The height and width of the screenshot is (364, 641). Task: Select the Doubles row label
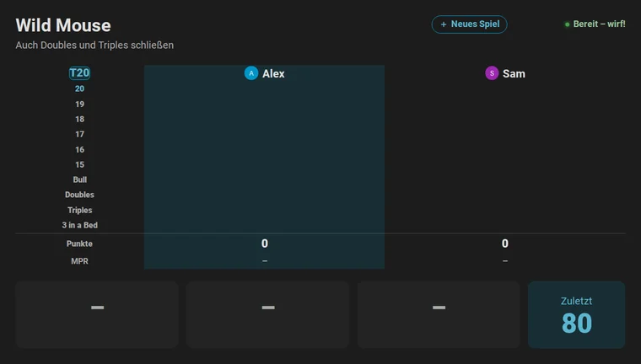click(x=79, y=195)
